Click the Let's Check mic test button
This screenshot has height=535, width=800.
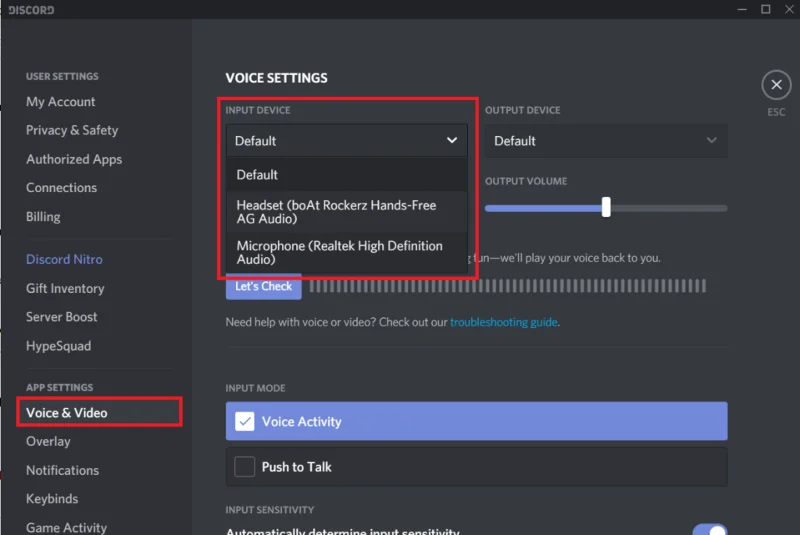click(x=263, y=286)
